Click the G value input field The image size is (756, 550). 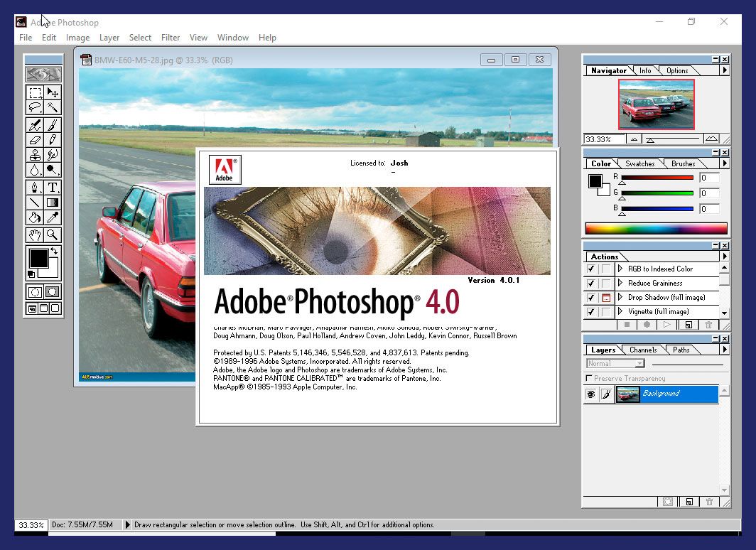[x=709, y=193]
